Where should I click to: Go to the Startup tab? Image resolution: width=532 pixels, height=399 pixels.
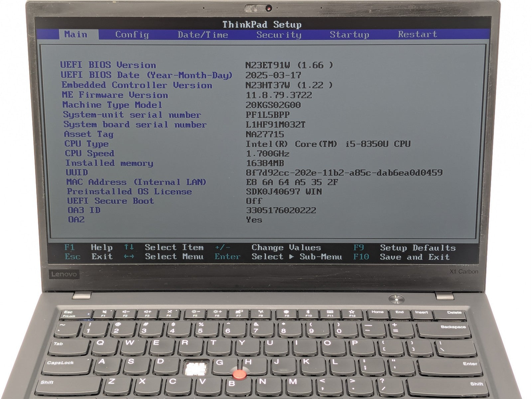click(x=349, y=35)
